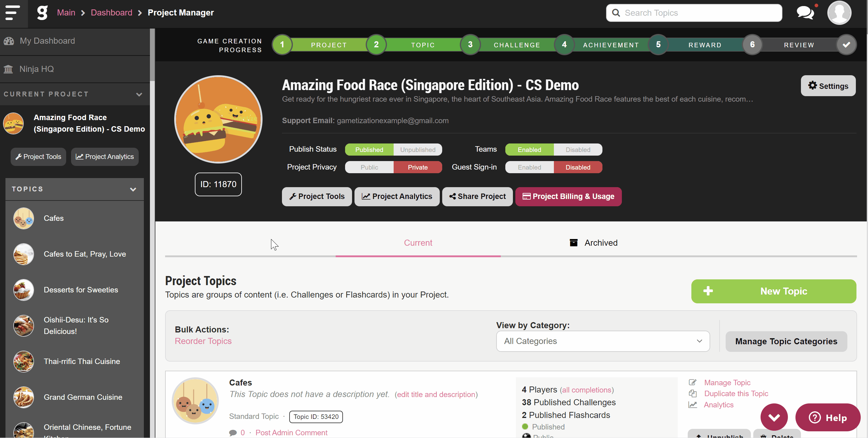
Task: Collapse the Topics sidebar section chevron
Action: [133, 190]
